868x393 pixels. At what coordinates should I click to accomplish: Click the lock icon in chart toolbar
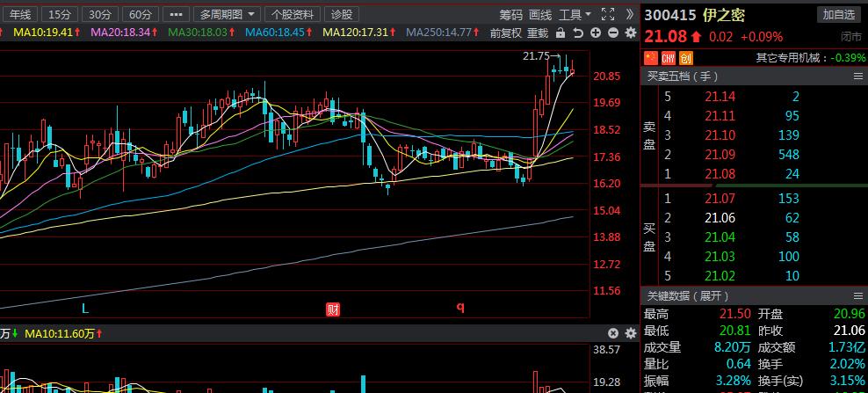tap(560, 33)
